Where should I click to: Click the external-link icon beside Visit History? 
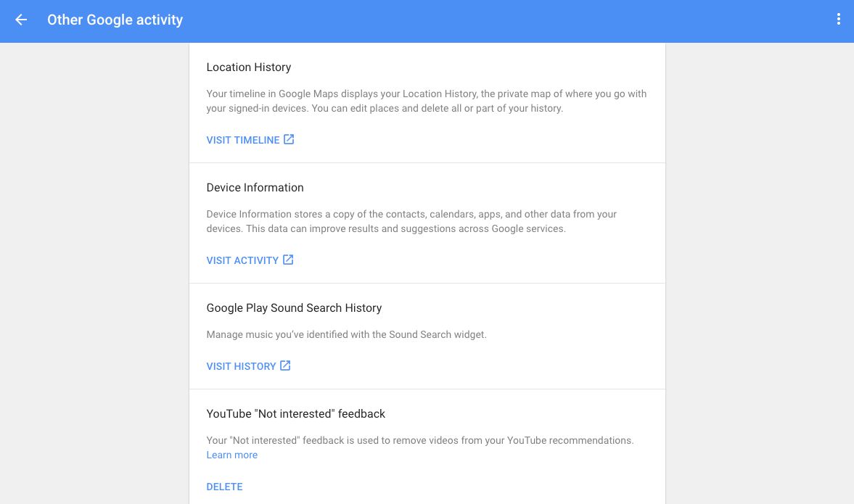click(285, 365)
